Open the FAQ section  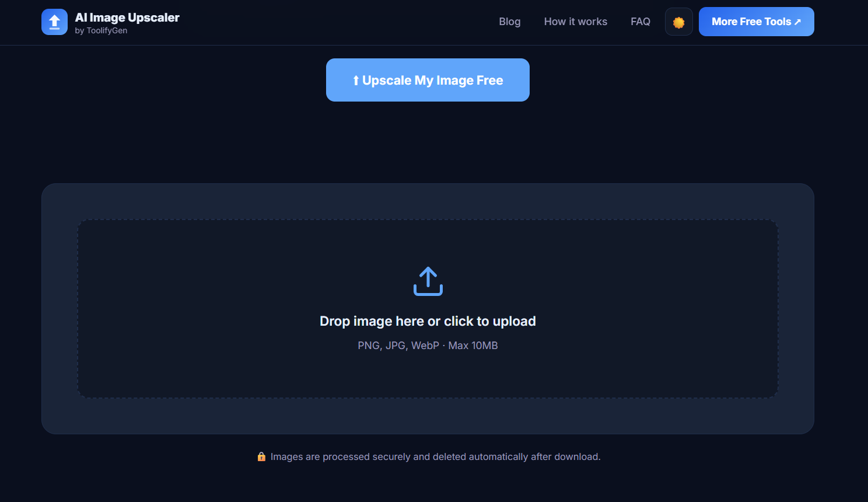[x=640, y=22]
